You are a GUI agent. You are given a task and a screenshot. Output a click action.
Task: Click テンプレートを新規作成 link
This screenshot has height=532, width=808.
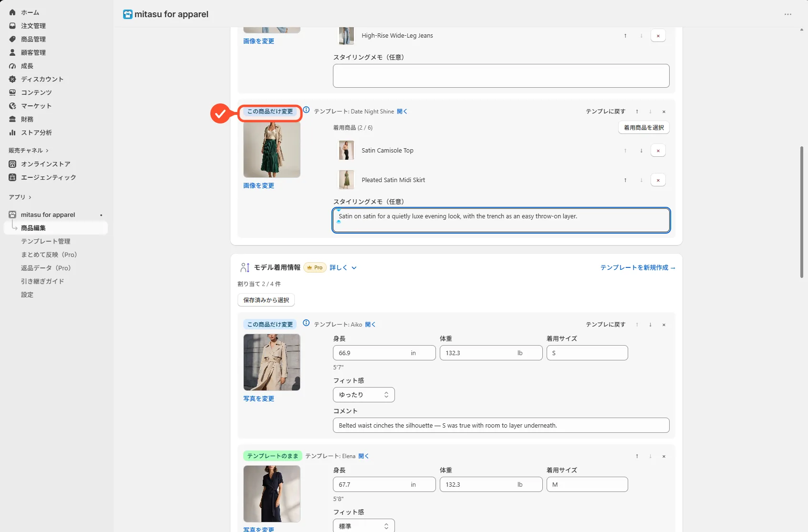[638, 268]
